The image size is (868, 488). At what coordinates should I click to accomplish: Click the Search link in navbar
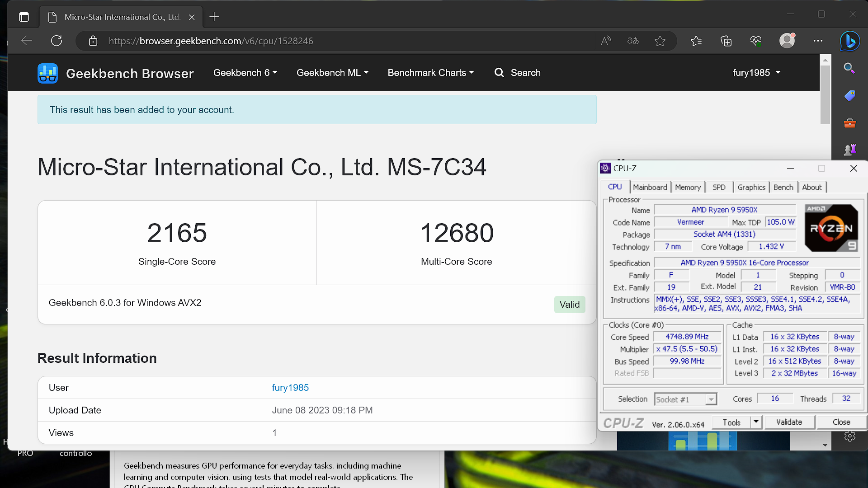(525, 73)
